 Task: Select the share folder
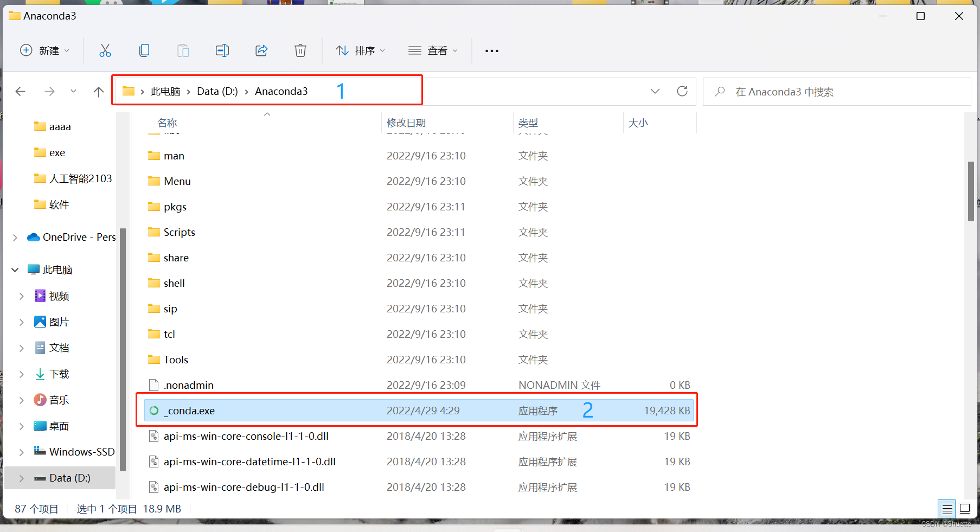click(x=176, y=258)
